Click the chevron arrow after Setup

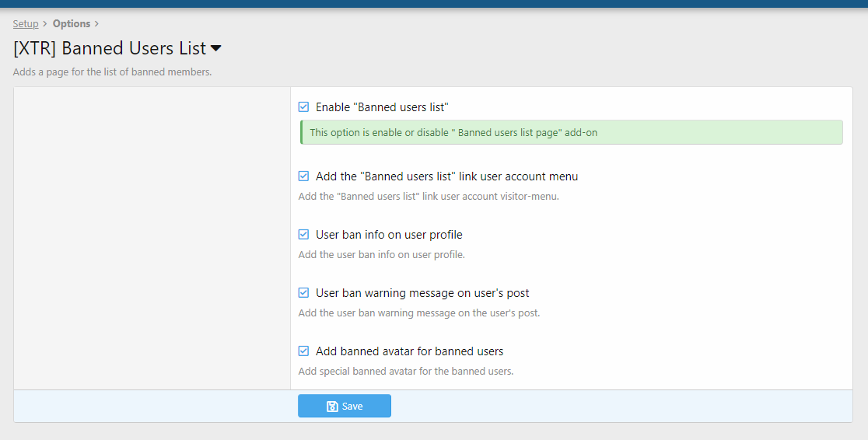45,24
